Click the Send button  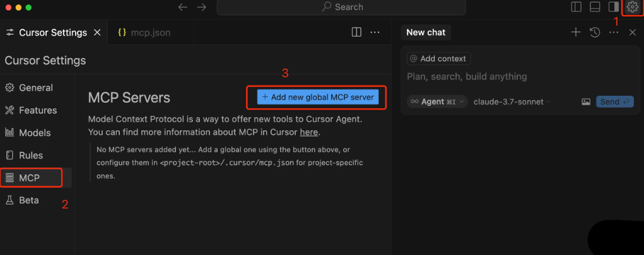point(615,101)
